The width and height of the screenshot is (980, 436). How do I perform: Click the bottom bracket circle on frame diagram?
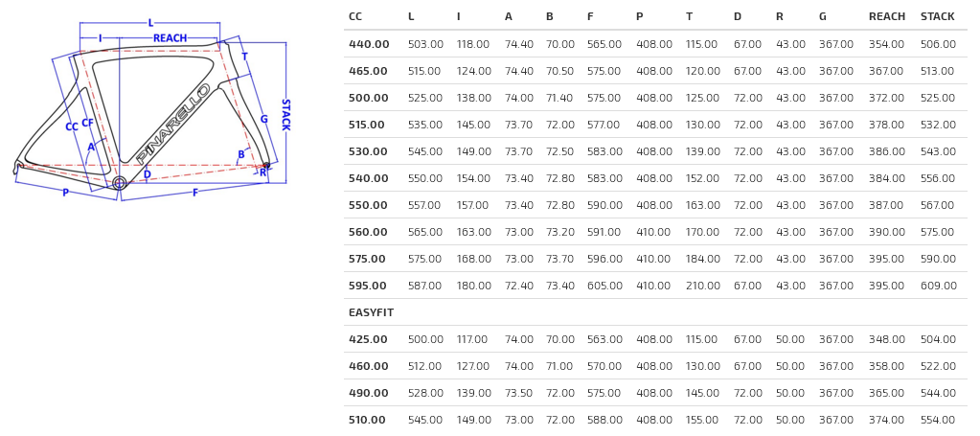coord(119,182)
